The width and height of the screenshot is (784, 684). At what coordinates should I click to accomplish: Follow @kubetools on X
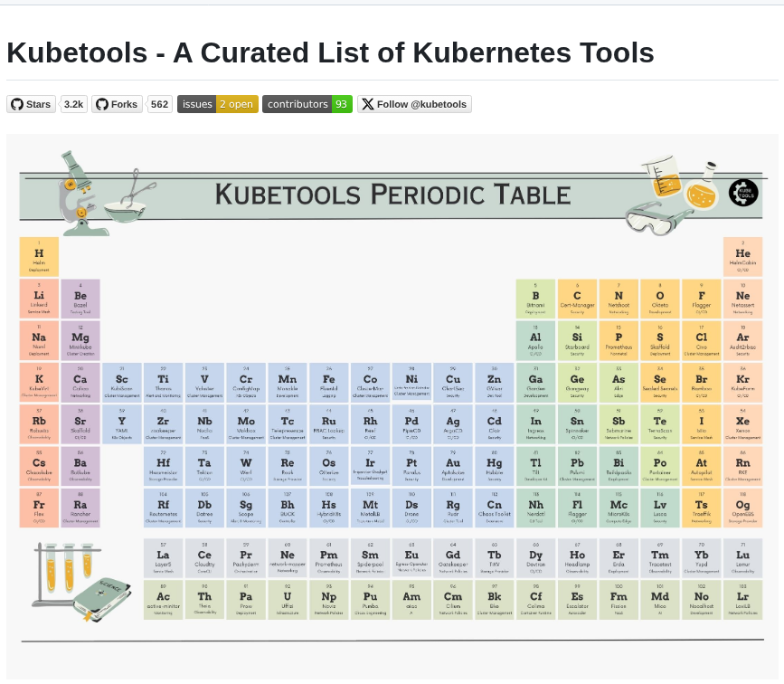click(414, 104)
